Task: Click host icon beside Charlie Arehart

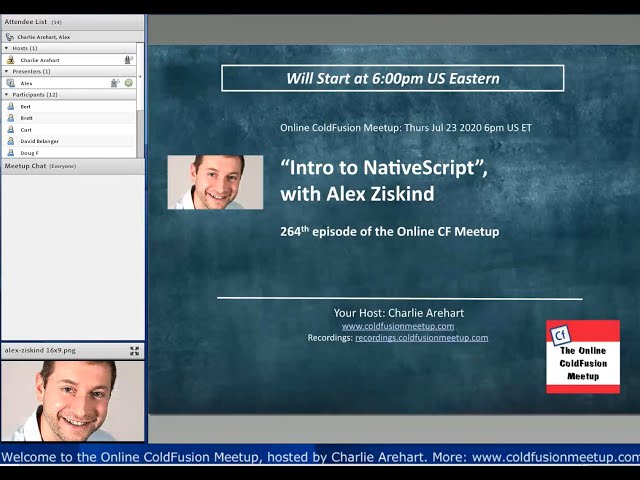Action: [11, 60]
